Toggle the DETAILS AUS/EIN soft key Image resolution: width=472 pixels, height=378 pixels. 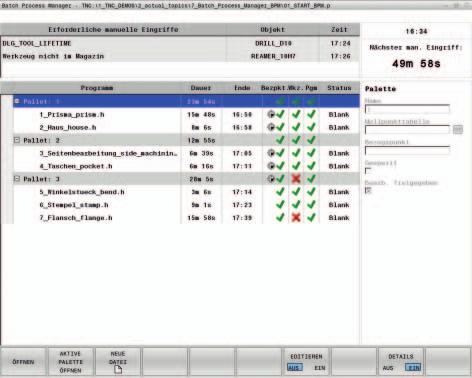pyautogui.click(x=401, y=362)
